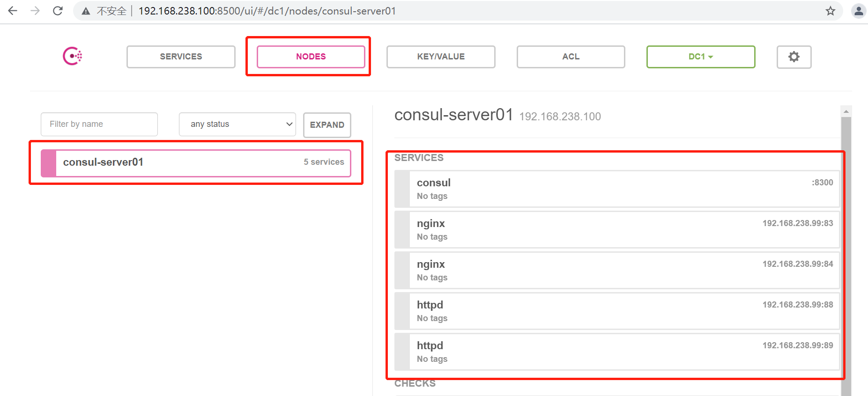The image size is (868, 396).
Task: Open the browser profile avatar icon
Action: click(859, 11)
